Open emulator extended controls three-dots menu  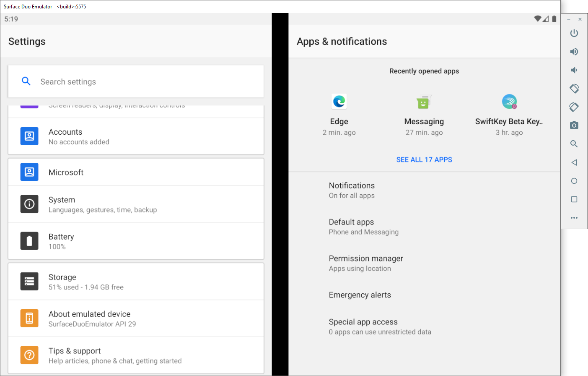pos(574,218)
